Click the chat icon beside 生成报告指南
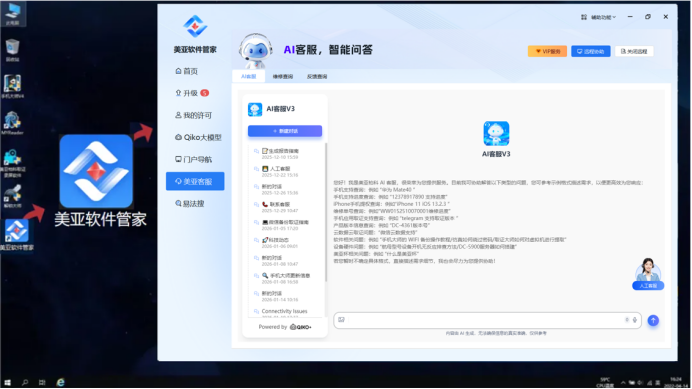 click(x=256, y=151)
